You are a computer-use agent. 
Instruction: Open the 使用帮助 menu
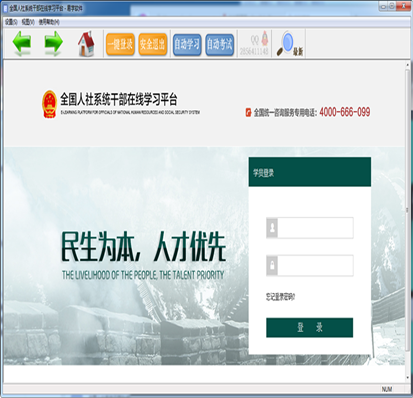[x=49, y=22]
